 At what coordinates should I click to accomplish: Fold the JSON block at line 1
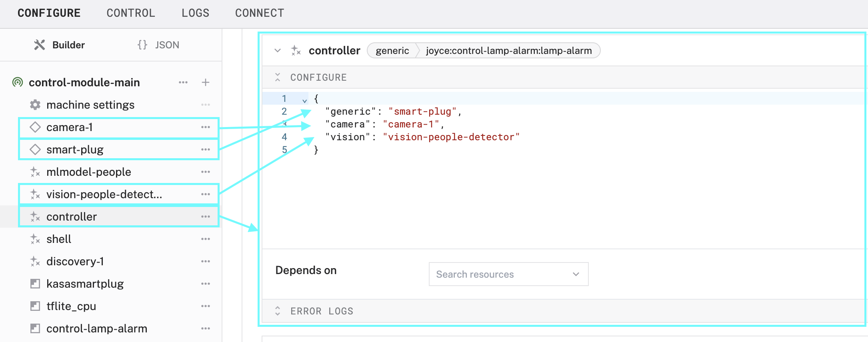[305, 100]
